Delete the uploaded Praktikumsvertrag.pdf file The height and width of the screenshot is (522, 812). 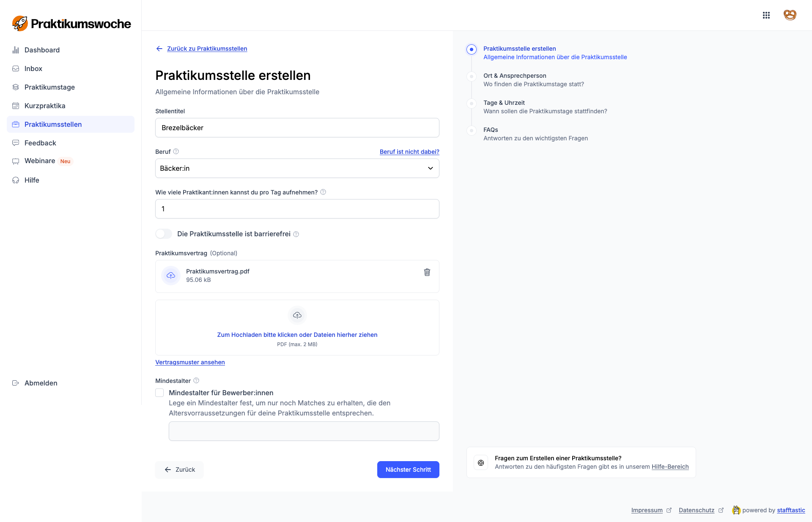point(427,272)
